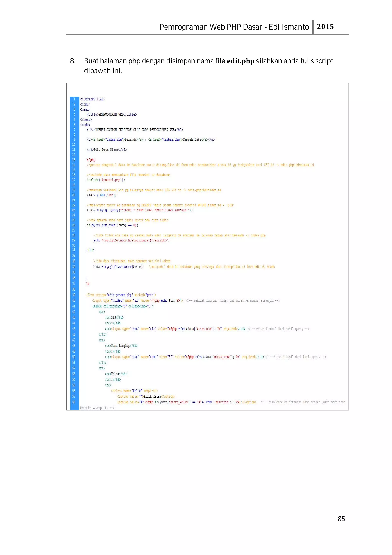Click the step number '8.' of the instruction
This screenshot has width=392, height=555.
pos(73,61)
